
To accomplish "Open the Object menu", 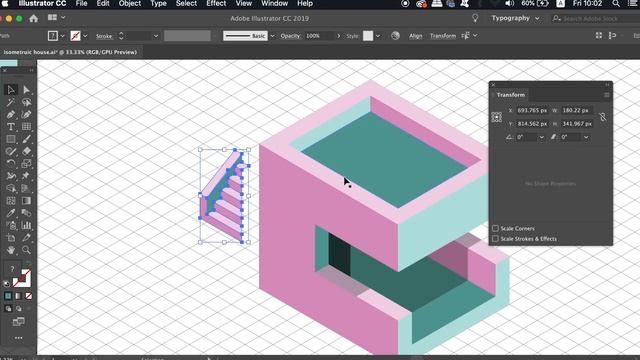I will coord(130,4).
